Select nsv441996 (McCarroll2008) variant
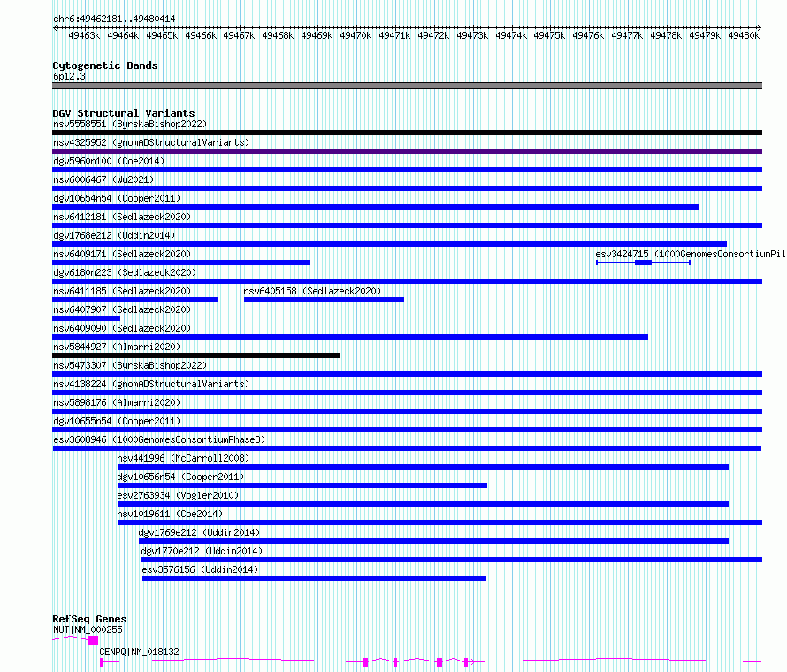Image resolution: width=787 pixels, height=672 pixels. point(183,458)
